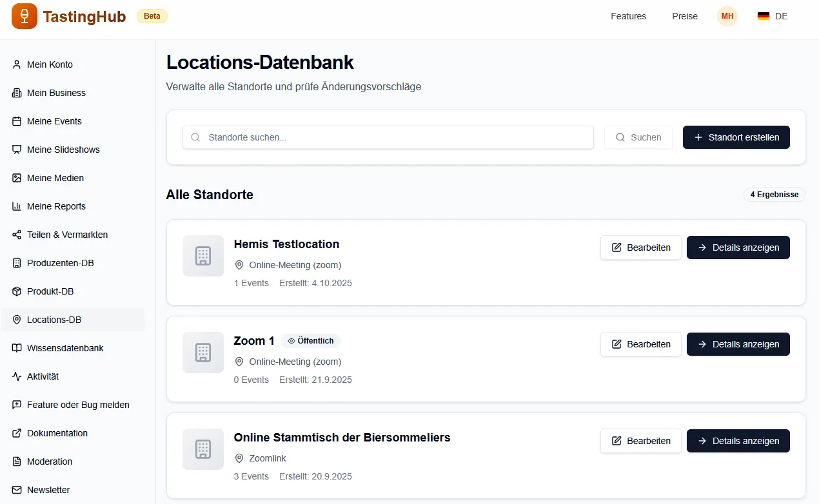
Task: Click the Öffentlich visibility badge on Zoom 1
Action: (x=311, y=341)
